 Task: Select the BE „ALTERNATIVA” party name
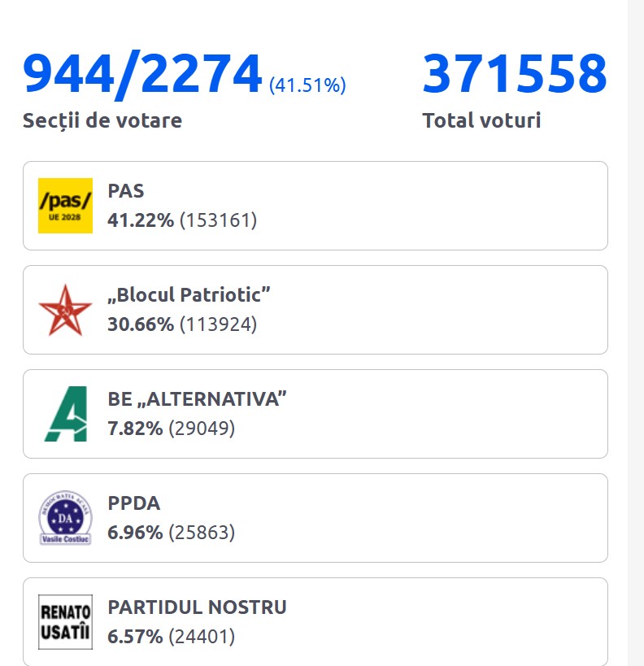tap(198, 399)
